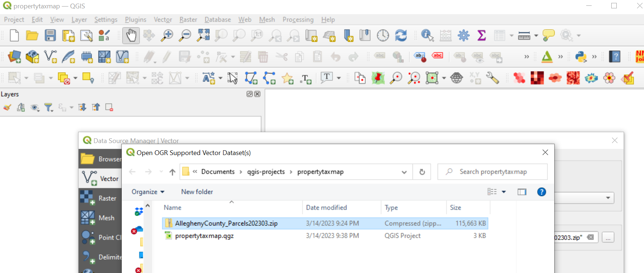Select the AlleghenyCounty_Parcels202303.zip file

226,223
